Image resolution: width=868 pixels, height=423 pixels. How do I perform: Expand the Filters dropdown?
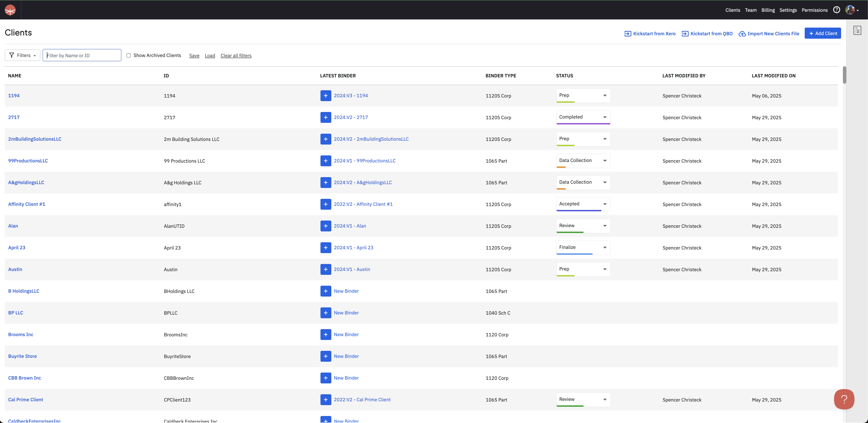click(22, 55)
